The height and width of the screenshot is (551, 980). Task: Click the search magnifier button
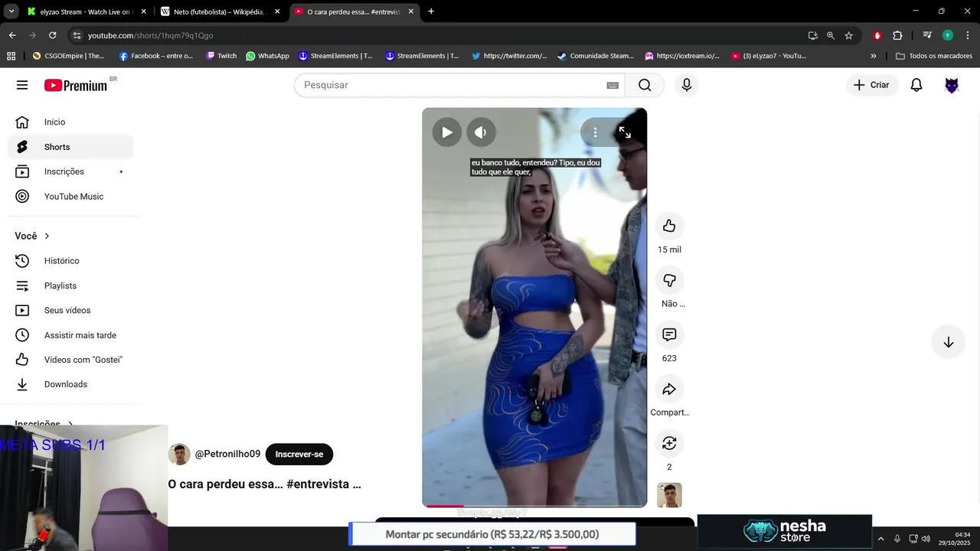(645, 85)
